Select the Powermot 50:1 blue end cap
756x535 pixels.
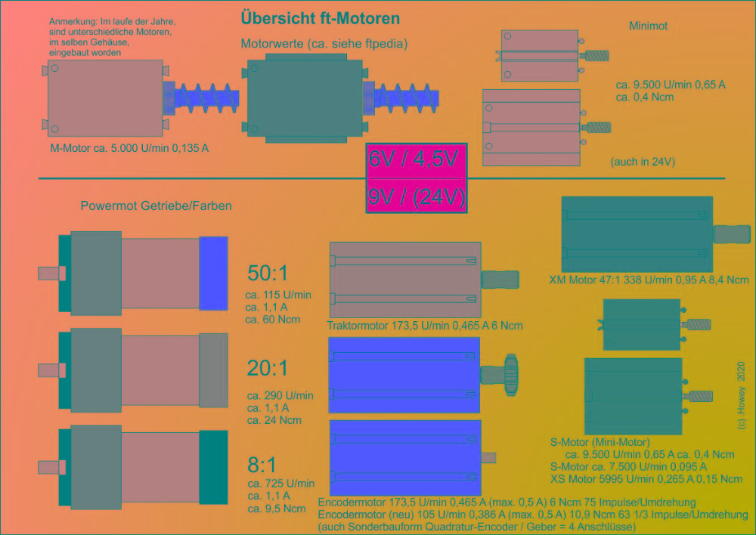point(213,273)
